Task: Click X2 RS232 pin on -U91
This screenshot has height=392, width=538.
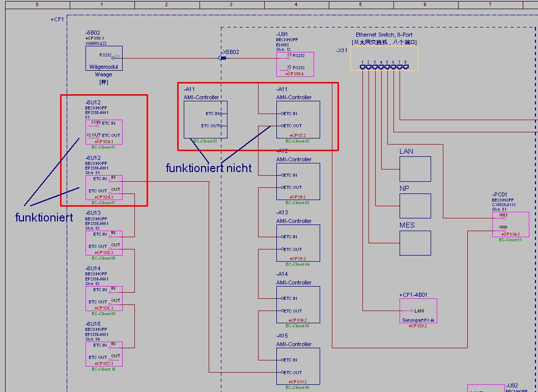Action: click(289, 70)
